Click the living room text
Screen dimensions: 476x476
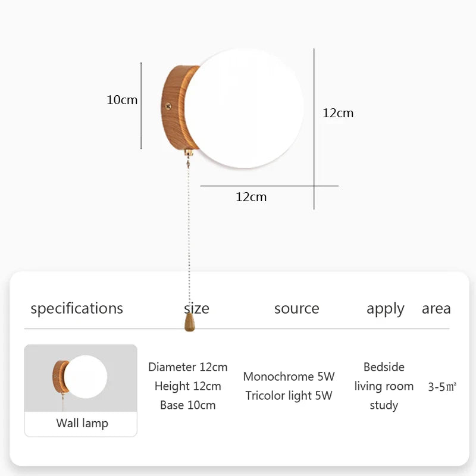tap(384, 386)
